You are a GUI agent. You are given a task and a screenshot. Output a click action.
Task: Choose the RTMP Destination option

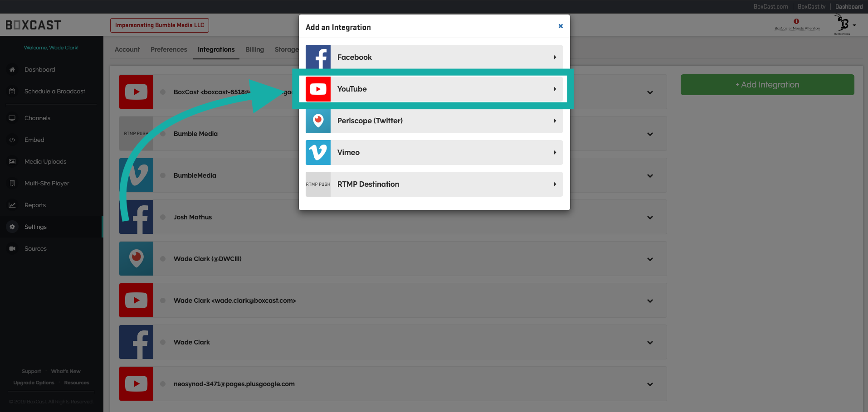click(434, 184)
